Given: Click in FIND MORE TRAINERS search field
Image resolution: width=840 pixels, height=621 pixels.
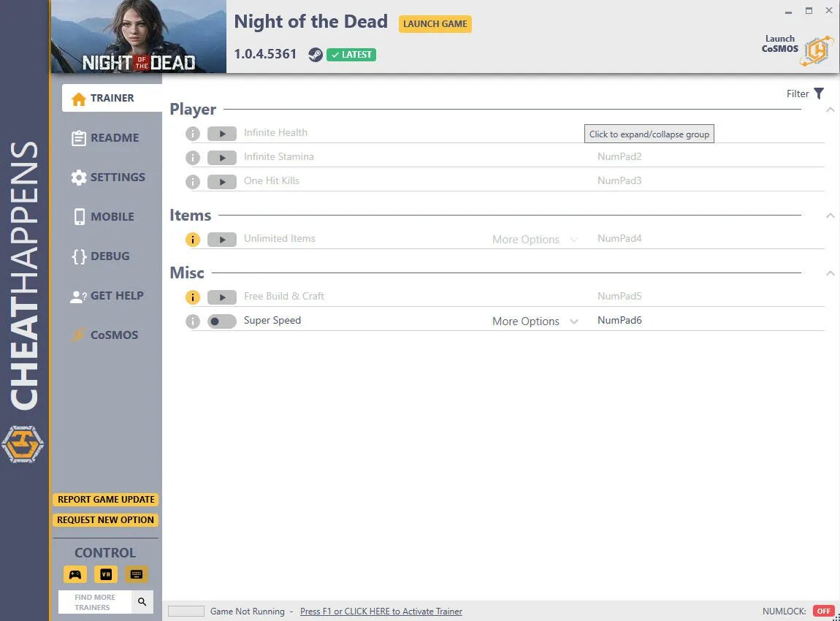Looking at the screenshot, I should [x=95, y=602].
